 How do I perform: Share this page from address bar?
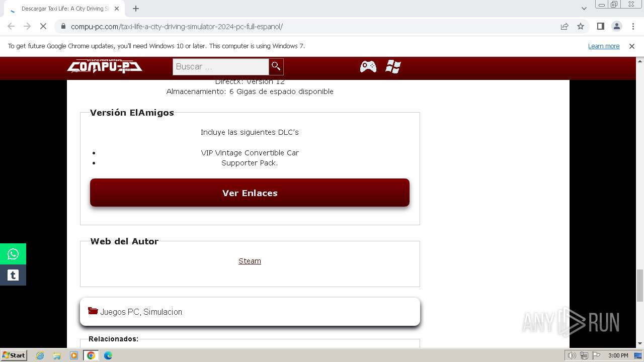coord(565,26)
